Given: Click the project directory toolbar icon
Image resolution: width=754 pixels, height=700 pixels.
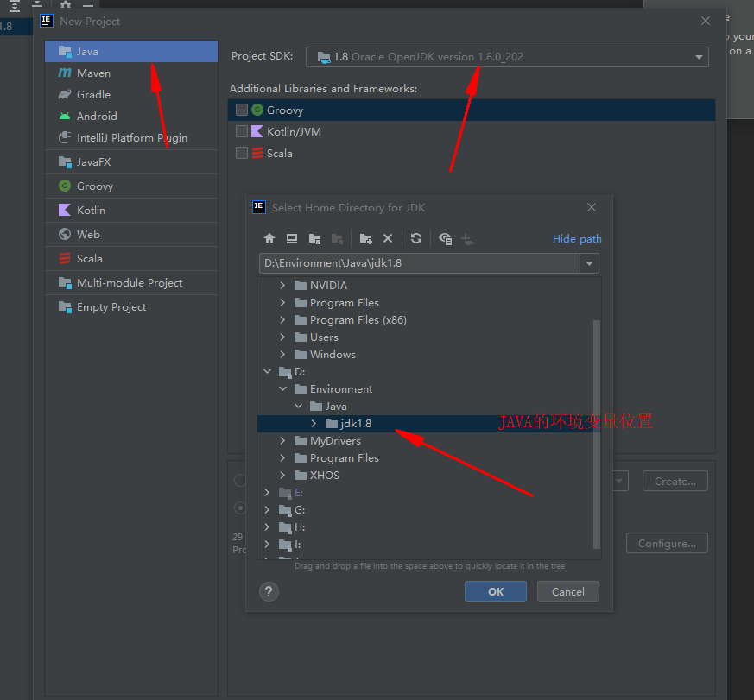Looking at the screenshot, I should point(315,238).
